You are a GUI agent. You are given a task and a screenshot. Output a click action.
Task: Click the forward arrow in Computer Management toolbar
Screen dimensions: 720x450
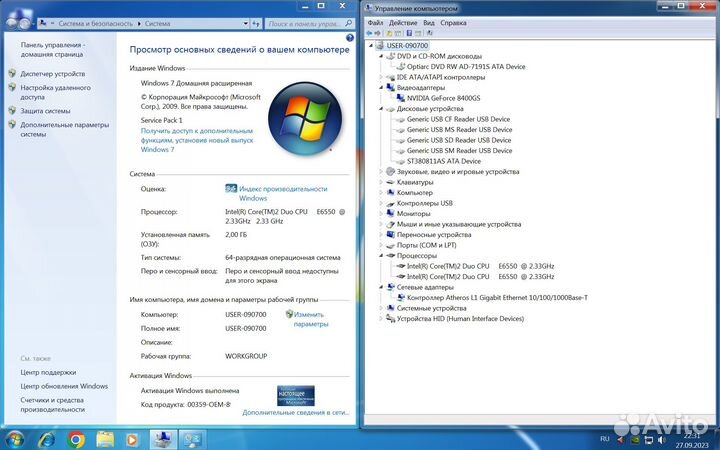377,33
